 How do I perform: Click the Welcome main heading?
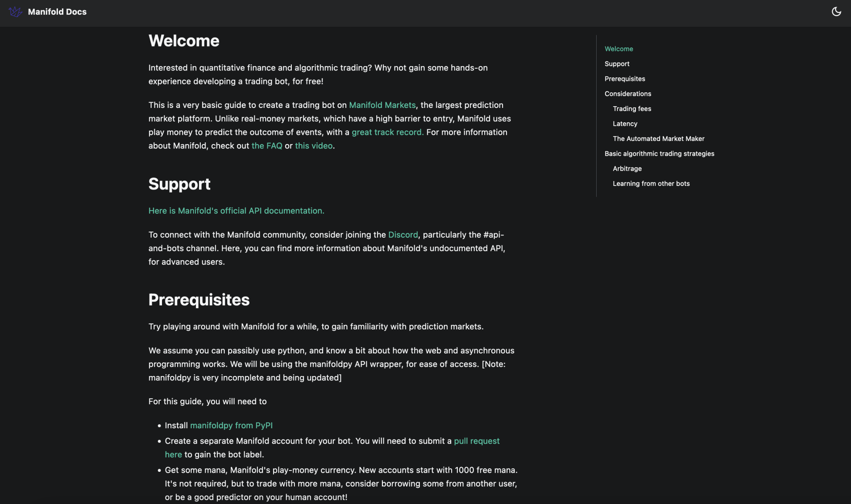pos(184,40)
